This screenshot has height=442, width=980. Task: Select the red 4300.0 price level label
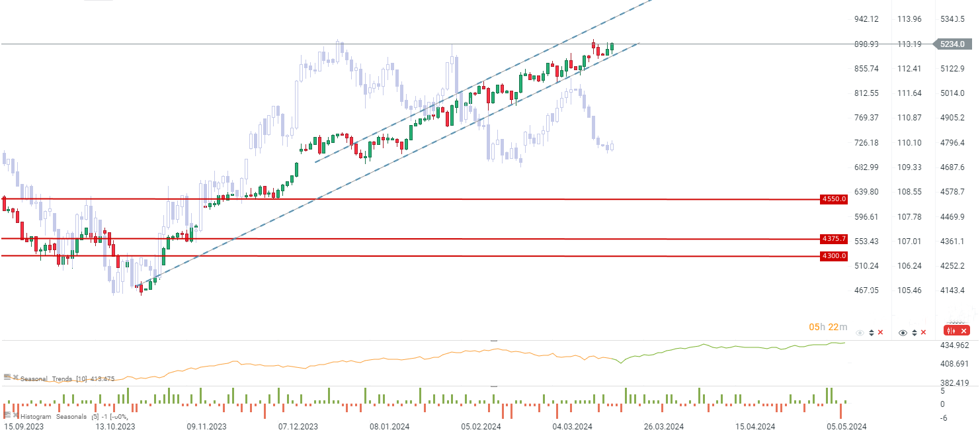point(834,256)
